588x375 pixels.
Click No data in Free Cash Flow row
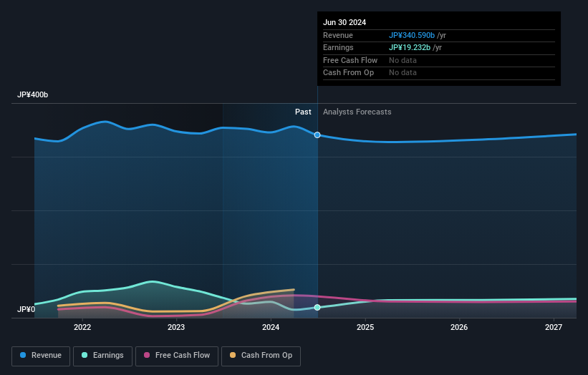403,60
